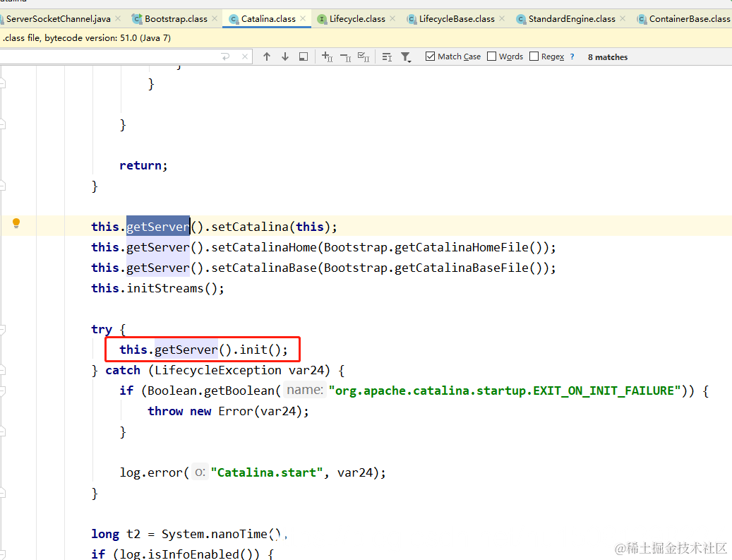Click System.nanoTime call on t2 line
This screenshot has height=560, width=732.
221,534
